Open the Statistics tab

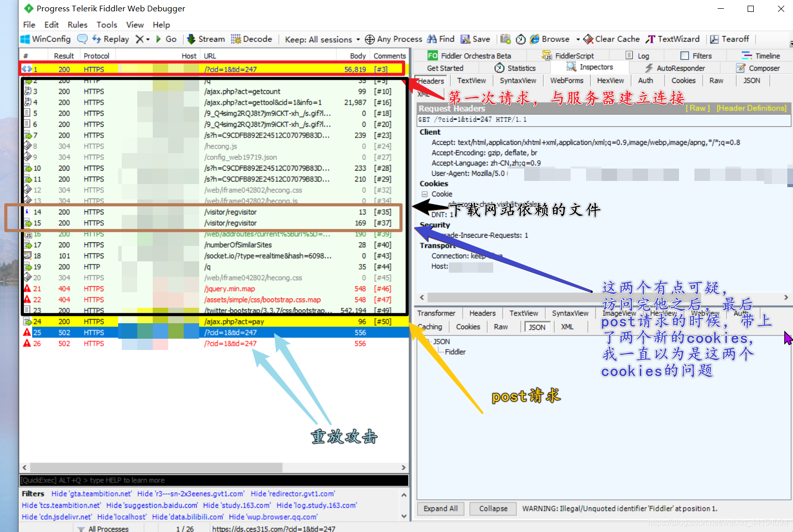(x=515, y=68)
